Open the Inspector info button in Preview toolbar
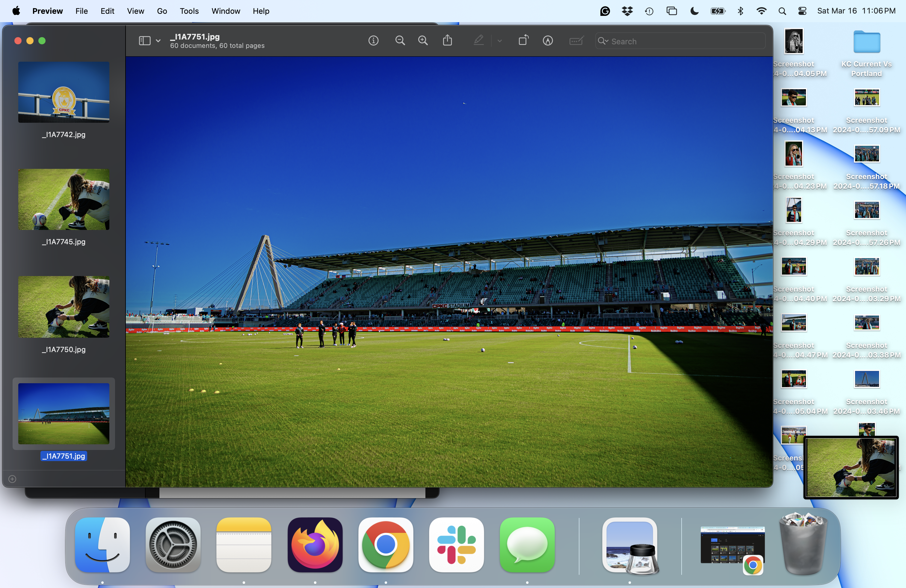 [x=373, y=41]
